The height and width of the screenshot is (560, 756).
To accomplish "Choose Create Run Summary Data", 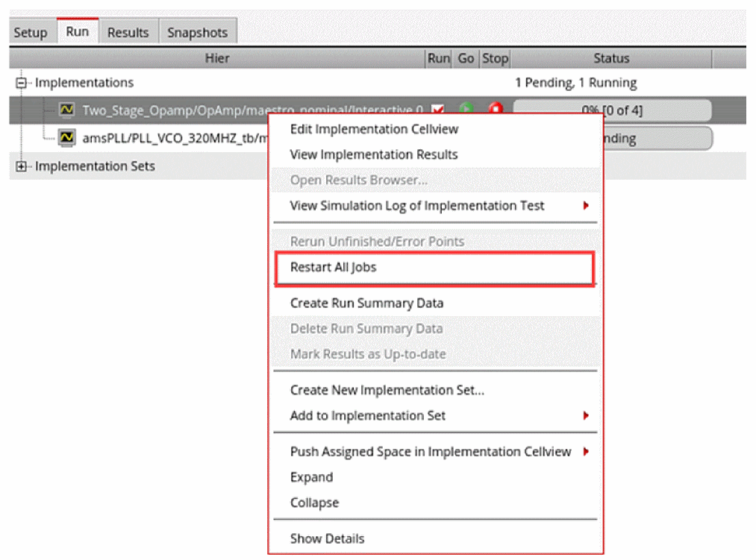I will [435, 303].
